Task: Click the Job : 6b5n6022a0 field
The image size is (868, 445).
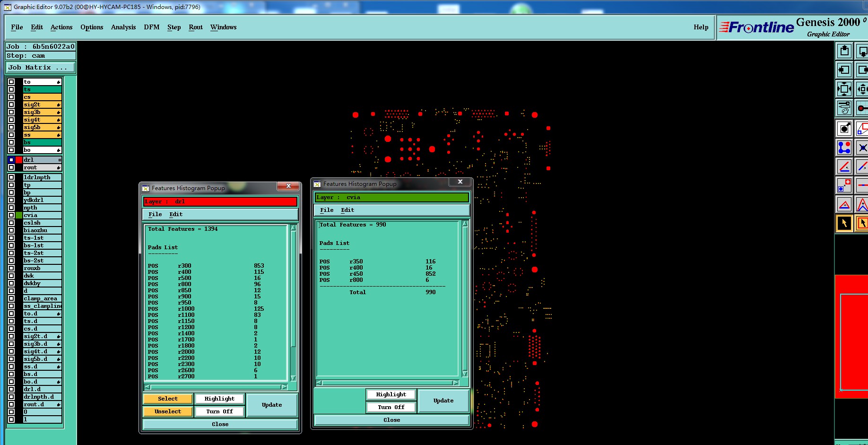Action: (41, 46)
